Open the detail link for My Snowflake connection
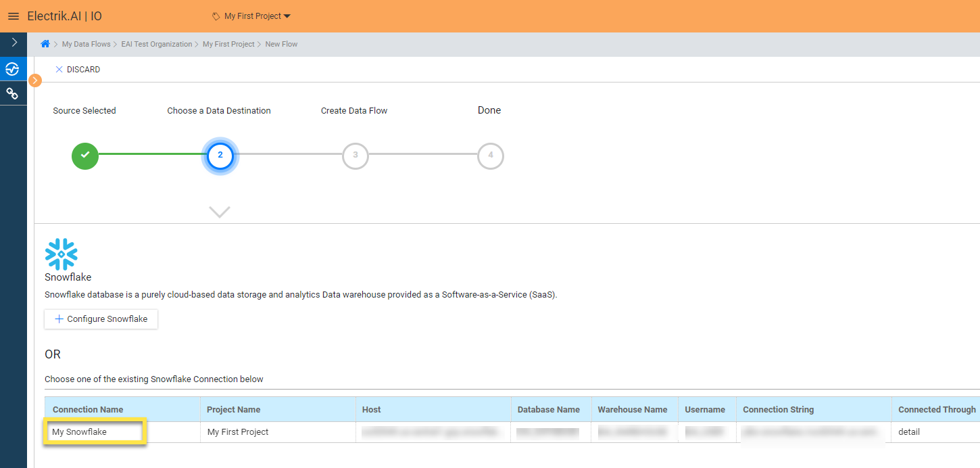The width and height of the screenshot is (980, 468). coord(909,431)
